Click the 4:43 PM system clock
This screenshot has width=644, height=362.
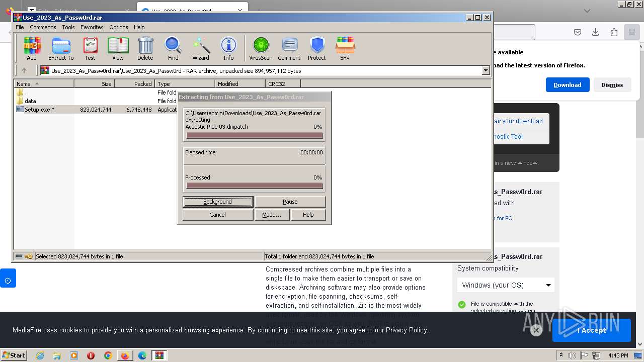tap(618, 355)
